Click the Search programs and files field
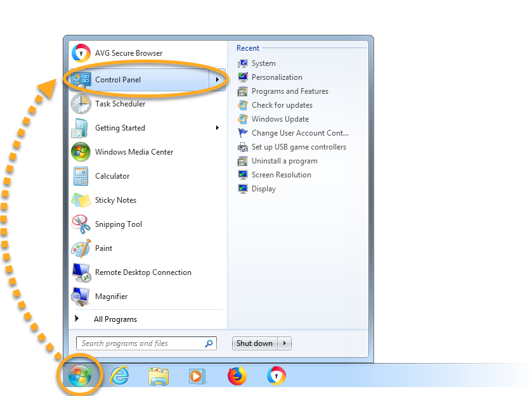532x396 pixels. (146, 343)
